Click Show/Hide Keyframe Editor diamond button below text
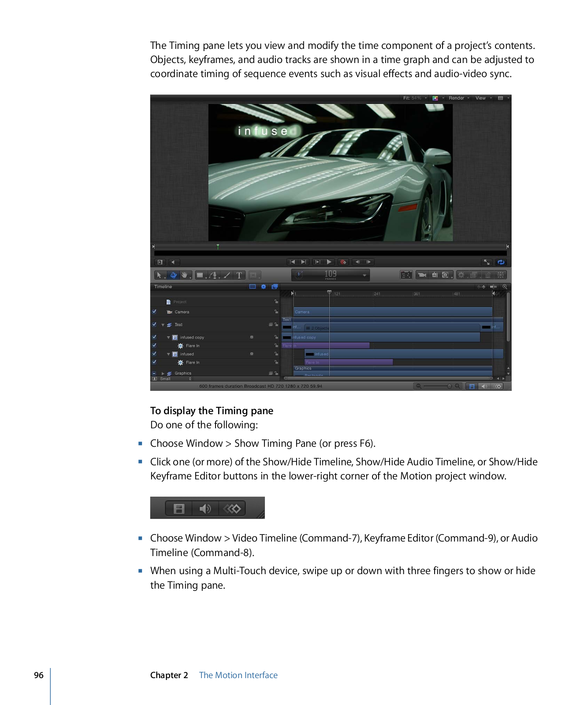 point(232,509)
